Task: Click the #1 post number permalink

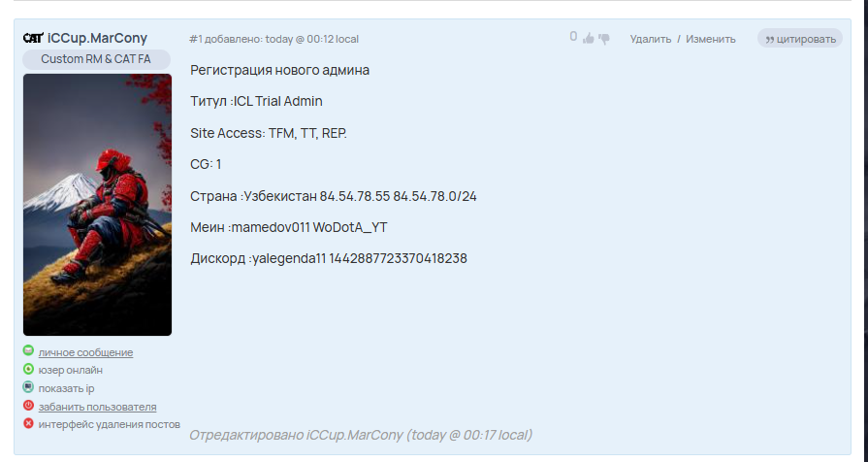Action: (196, 39)
